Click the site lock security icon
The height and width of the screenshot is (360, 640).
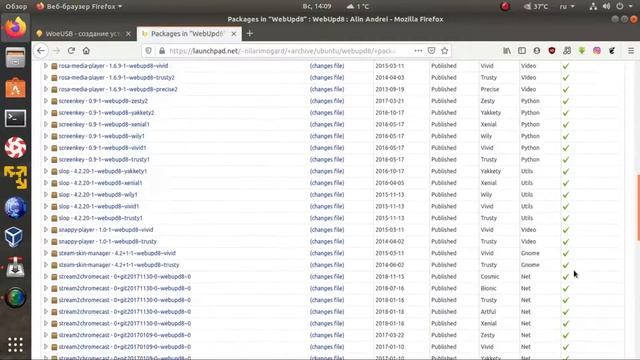162,51
